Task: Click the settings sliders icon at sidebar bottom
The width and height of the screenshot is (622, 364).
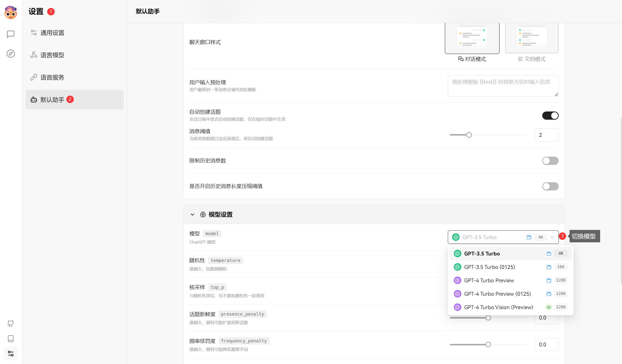Action: tap(10, 353)
